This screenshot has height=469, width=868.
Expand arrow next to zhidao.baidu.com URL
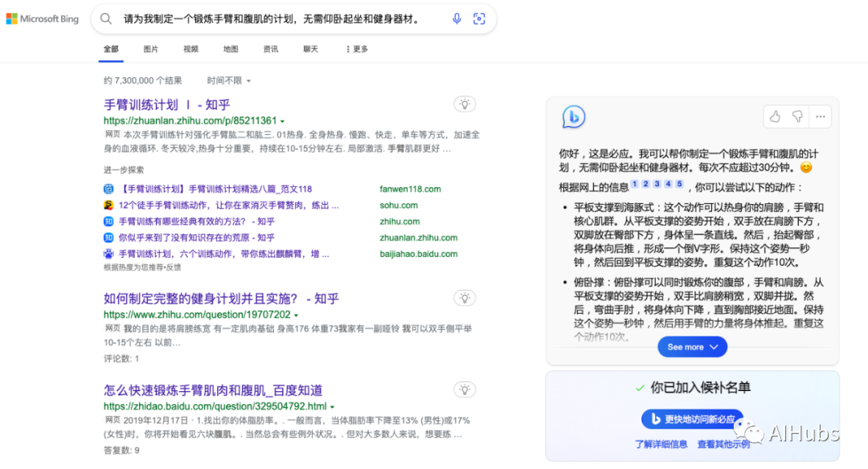(332, 407)
